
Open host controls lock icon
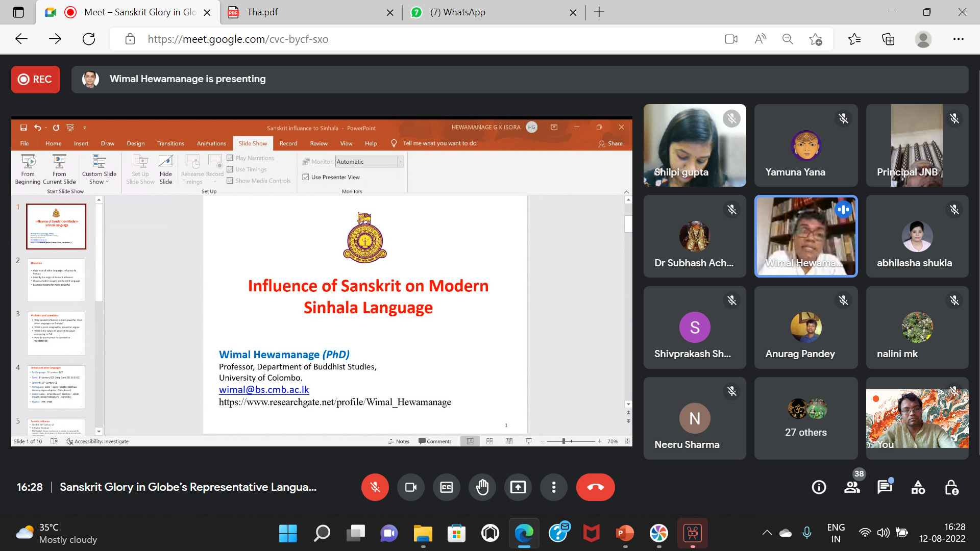[951, 487]
